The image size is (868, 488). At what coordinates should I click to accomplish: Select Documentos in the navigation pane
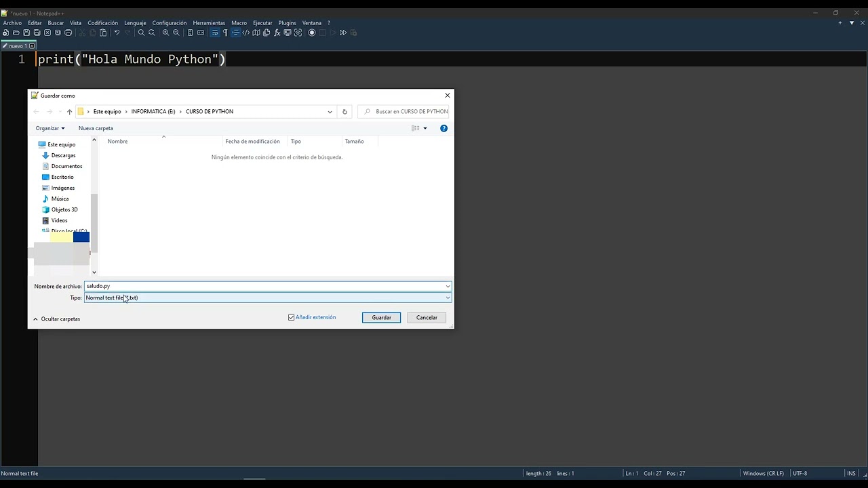coord(66,166)
